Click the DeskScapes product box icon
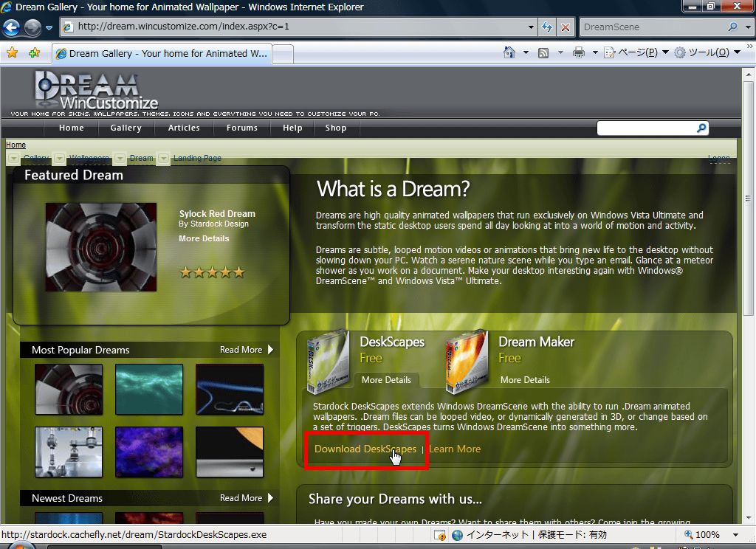This screenshot has width=756, height=549. point(328,362)
